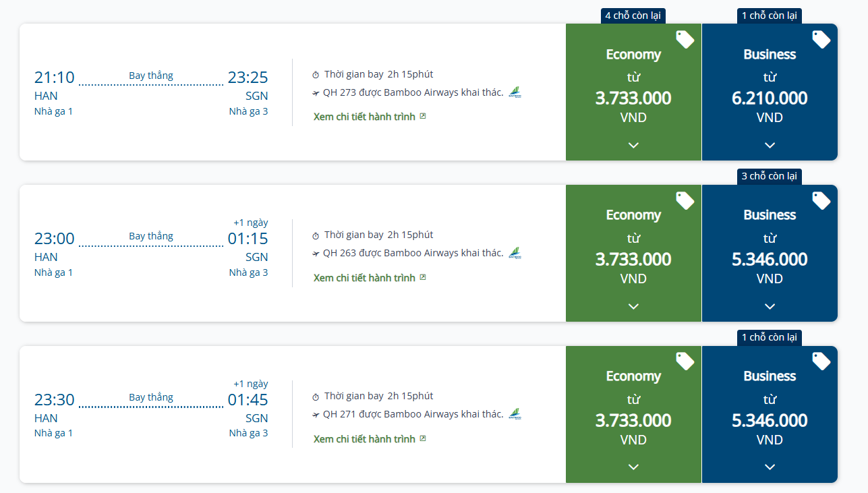Select Economy fare on 23:30 flight
Image resolution: width=868 pixels, height=493 pixels.
pos(633,420)
